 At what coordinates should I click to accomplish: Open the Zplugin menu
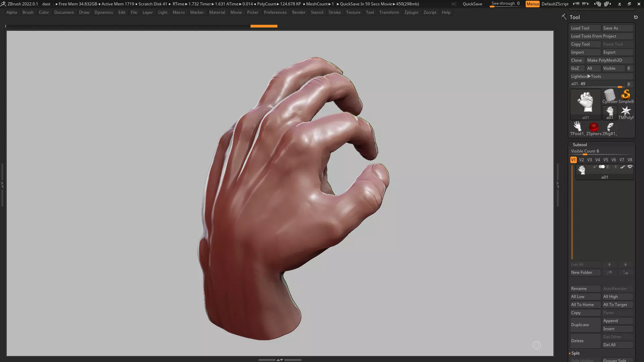click(x=411, y=12)
